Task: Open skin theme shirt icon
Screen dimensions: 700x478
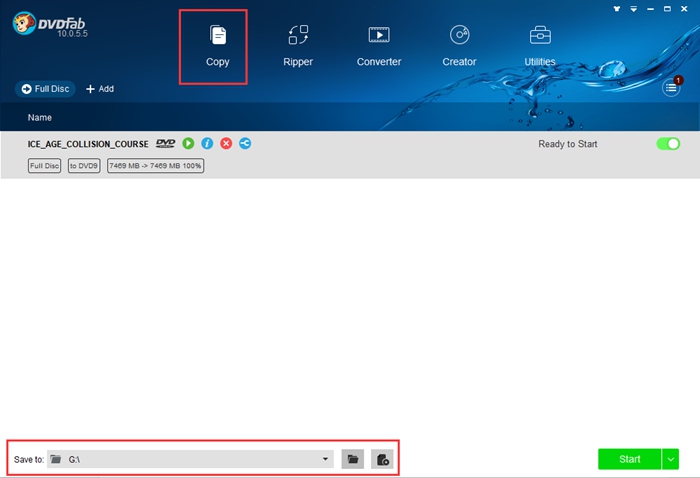Action: 615,9
